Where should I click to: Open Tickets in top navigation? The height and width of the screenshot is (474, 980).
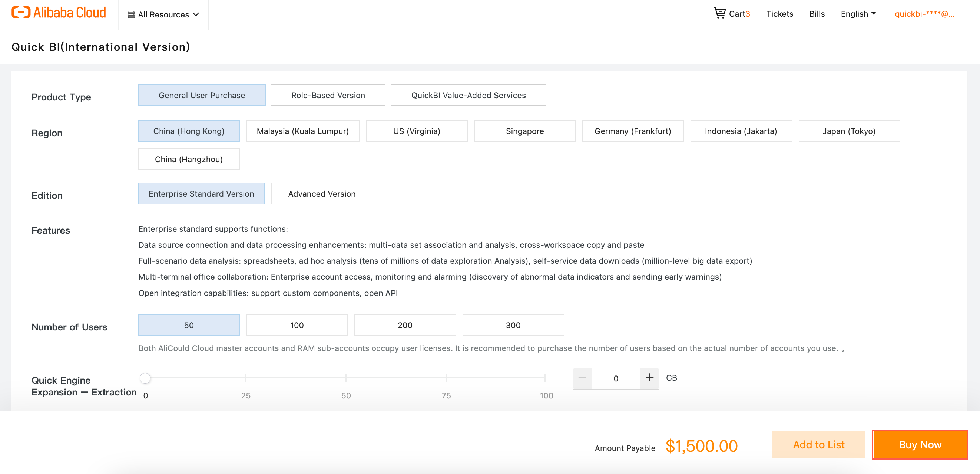[779, 14]
